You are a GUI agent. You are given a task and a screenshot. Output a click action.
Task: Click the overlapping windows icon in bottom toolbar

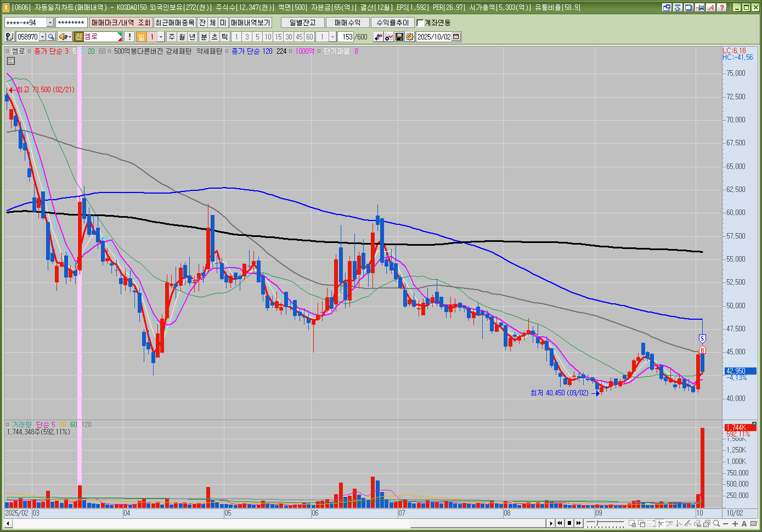(642, 523)
